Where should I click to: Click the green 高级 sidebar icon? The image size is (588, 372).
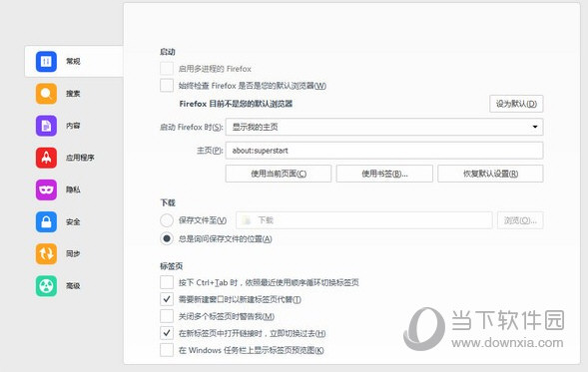pos(46,286)
